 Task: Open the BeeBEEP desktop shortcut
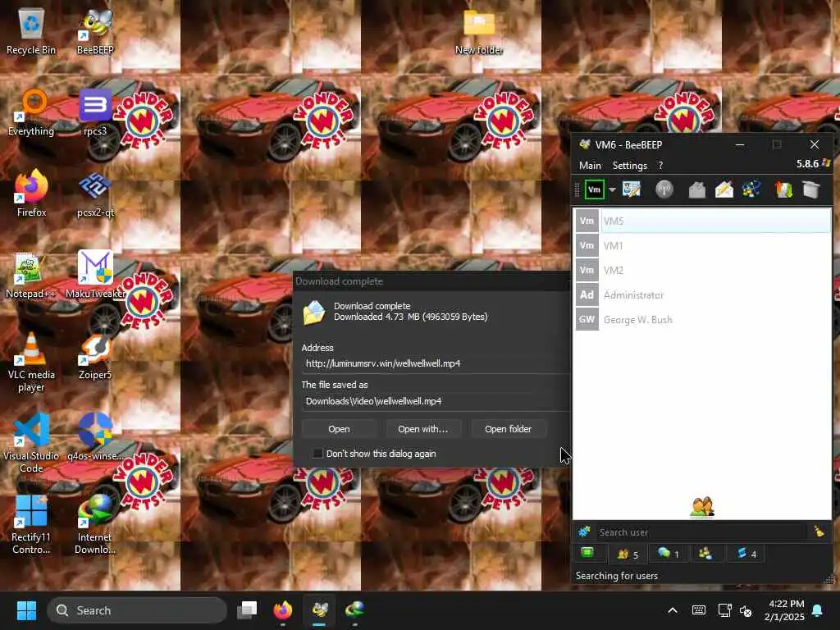tap(95, 32)
